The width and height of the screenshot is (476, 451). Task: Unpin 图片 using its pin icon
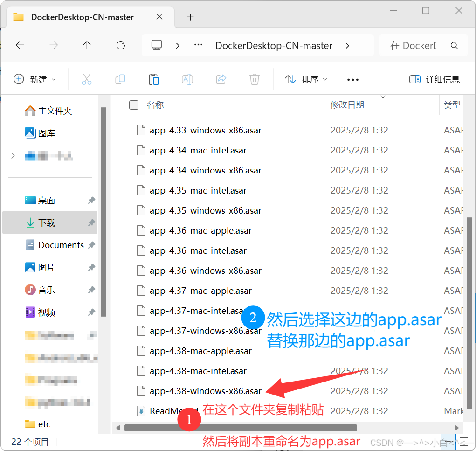point(91,267)
